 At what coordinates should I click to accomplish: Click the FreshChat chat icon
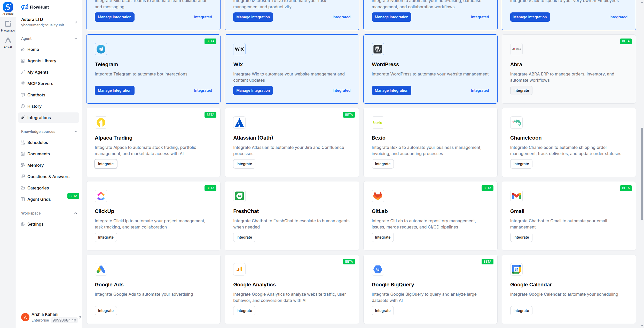[x=239, y=196]
